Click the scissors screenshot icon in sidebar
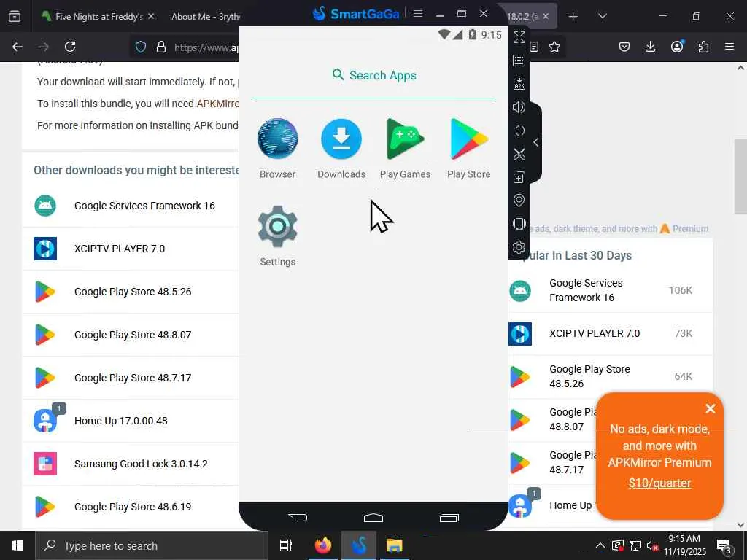 coord(519,154)
